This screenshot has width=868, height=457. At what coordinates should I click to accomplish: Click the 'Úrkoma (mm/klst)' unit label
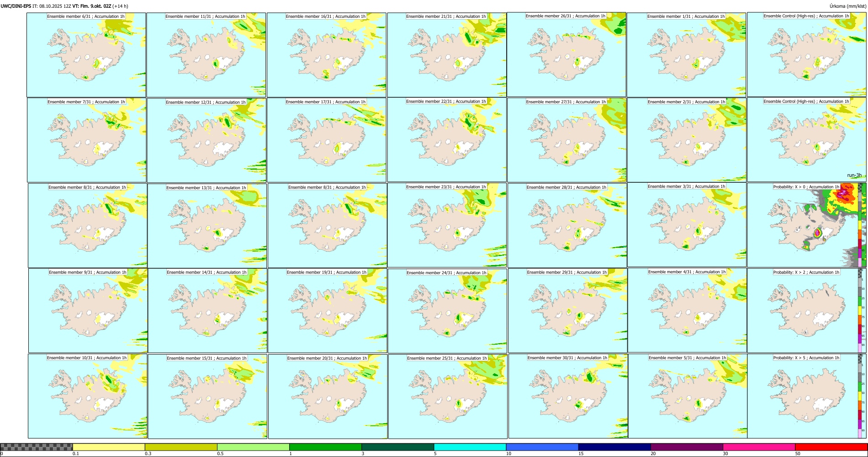pos(847,6)
